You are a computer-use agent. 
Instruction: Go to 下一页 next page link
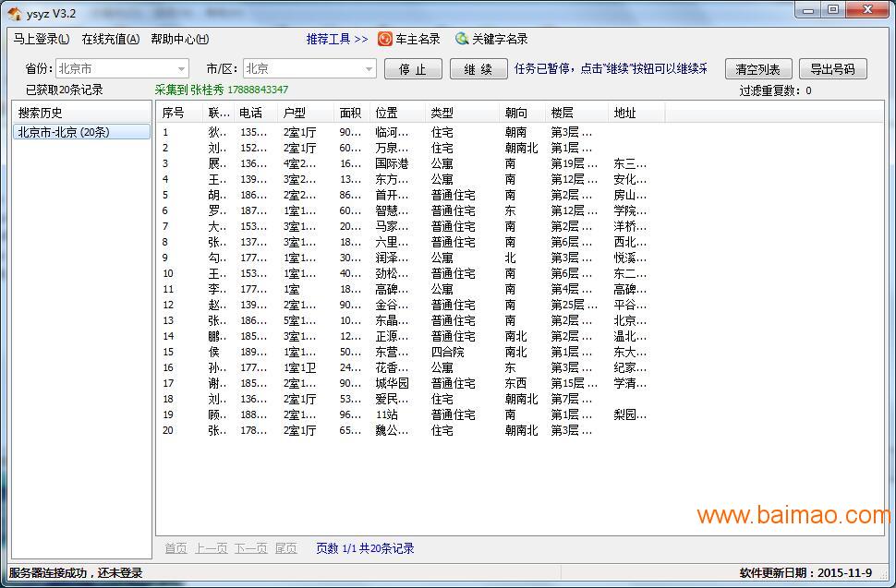tap(250, 548)
